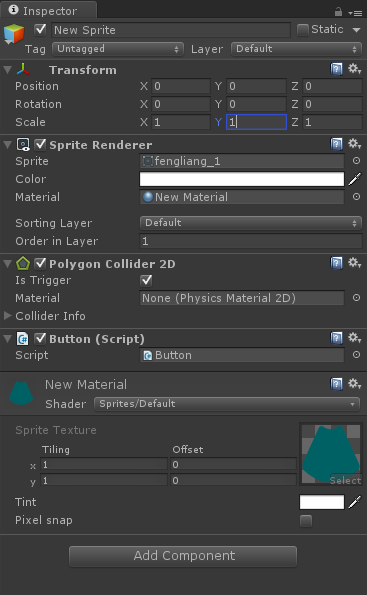
Task: Open Polygon Collider 2D help icon
Action: click(x=336, y=263)
